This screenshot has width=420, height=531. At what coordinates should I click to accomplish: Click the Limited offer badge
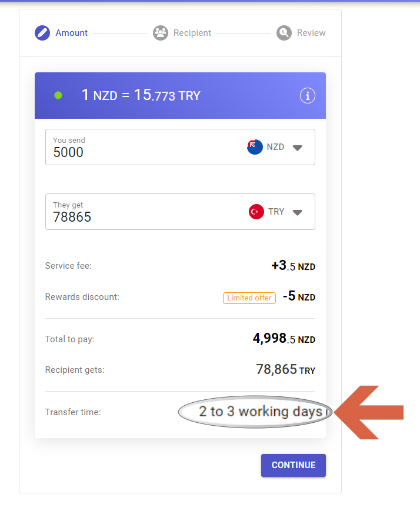coord(249,298)
